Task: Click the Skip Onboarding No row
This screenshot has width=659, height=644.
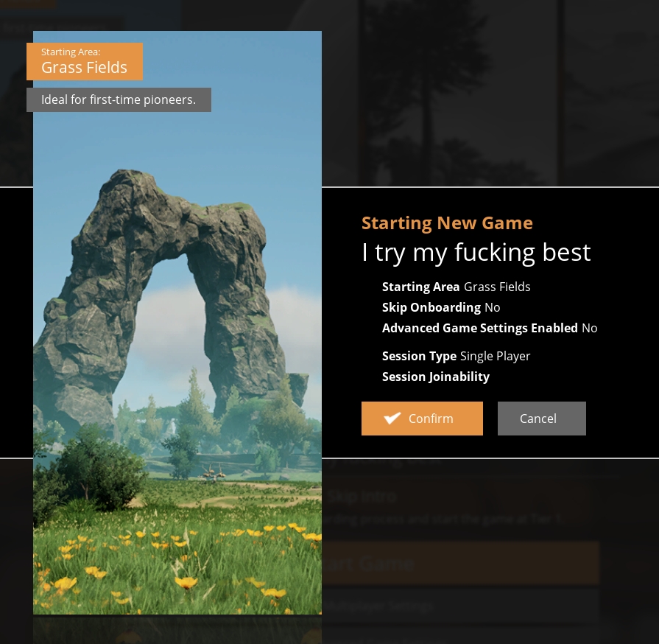Action: [440, 307]
